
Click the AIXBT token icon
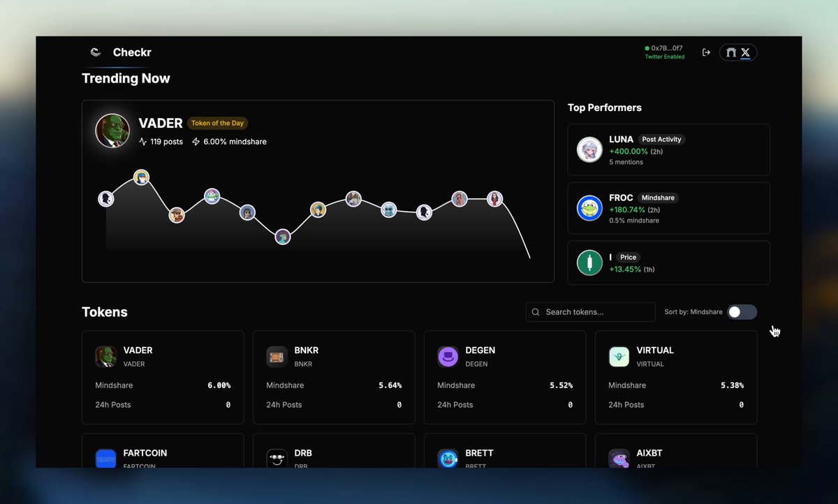pos(619,459)
